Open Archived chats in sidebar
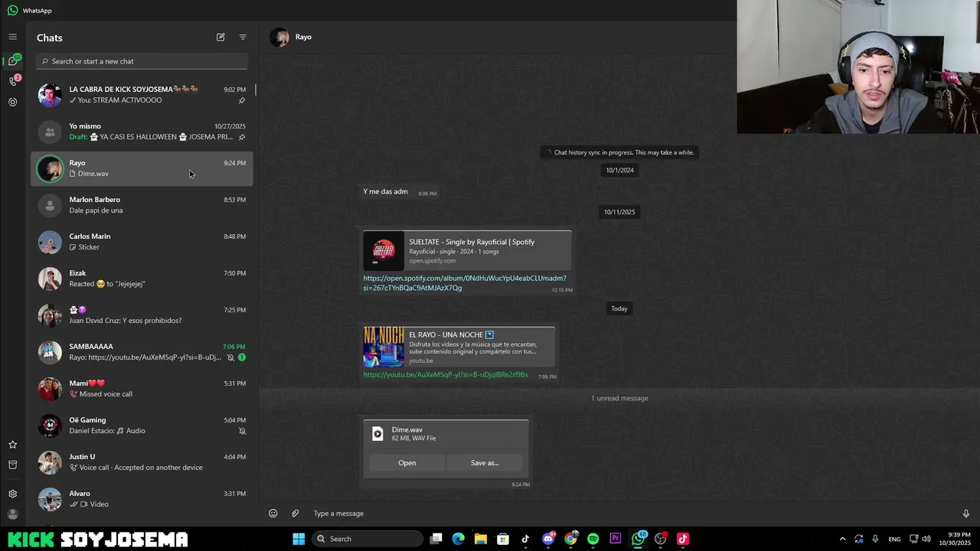980x551 pixels. click(x=12, y=465)
